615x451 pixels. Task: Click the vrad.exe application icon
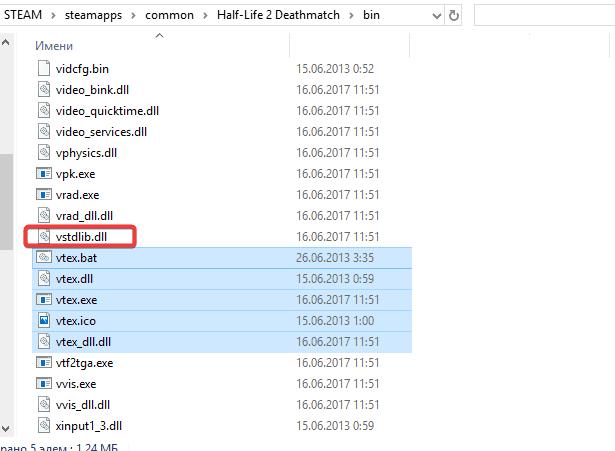pos(44,195)
